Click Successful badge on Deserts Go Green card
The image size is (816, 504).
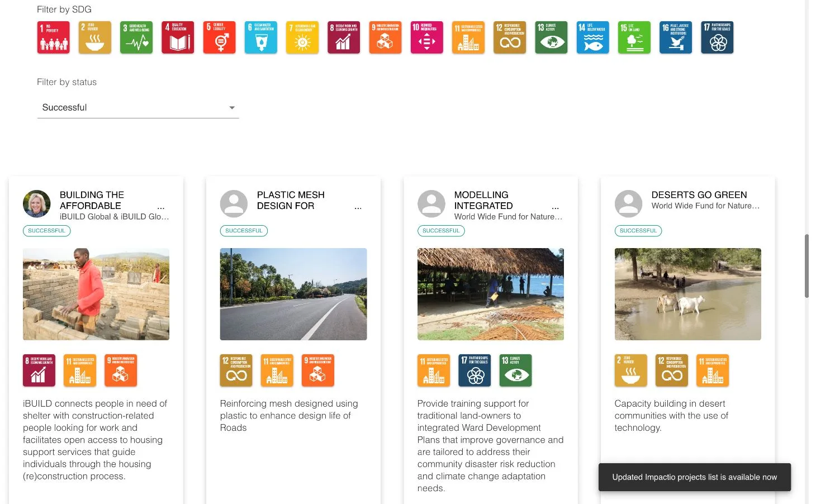(638, 231)
